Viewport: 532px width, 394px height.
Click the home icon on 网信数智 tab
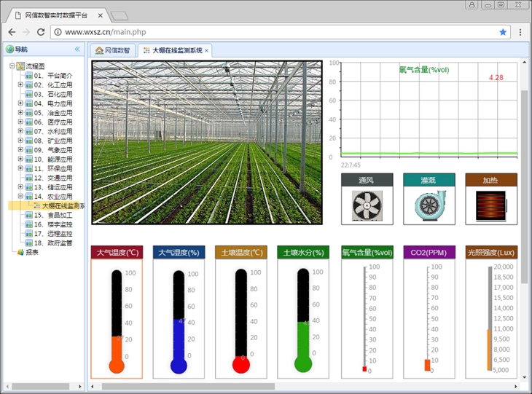[x=99, y=50]
